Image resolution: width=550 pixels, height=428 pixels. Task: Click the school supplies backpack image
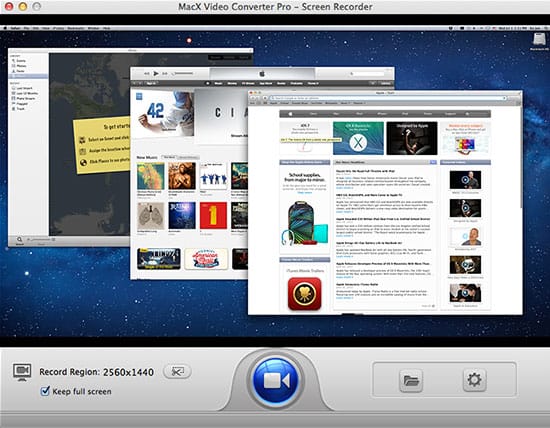[x=304, y=222]
